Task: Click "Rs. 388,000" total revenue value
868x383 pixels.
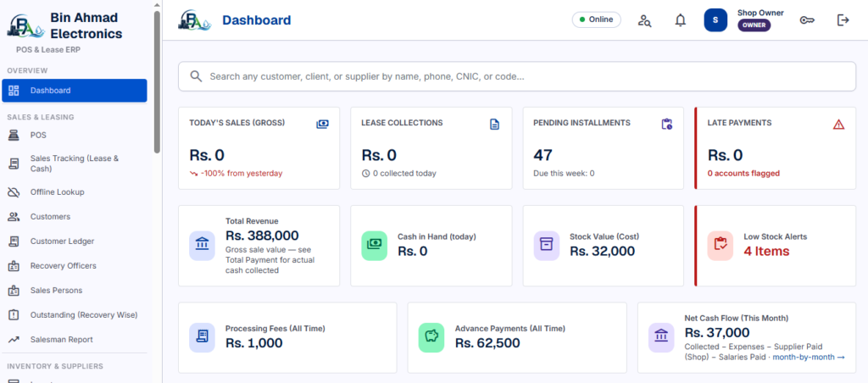Action: (x=262, y=236)
